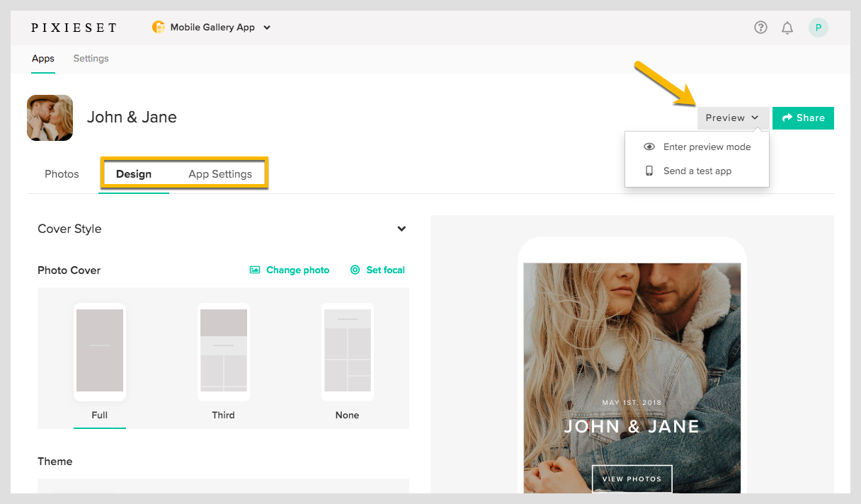Viewport: 861px width, 504px height.
Task: Open the Photos tab
Action: 62,174
